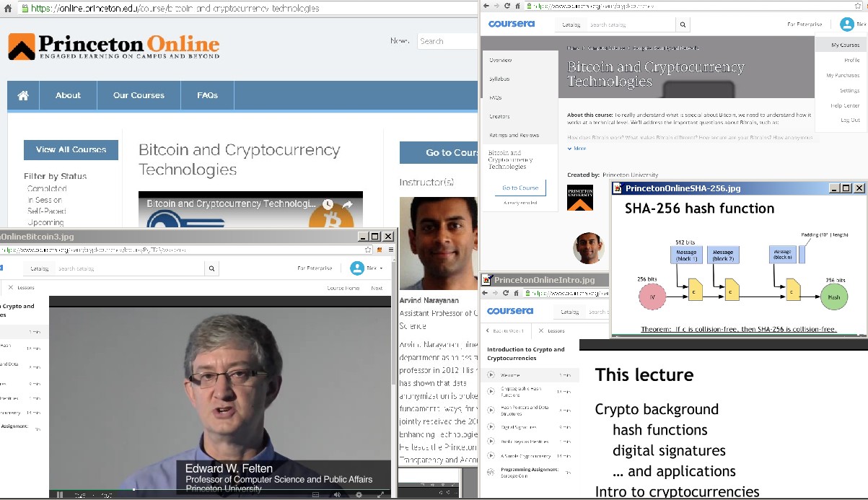Click the Catalog button in top-right Coursera window
The height and width of the screenshot is (500, 868).
571,25
